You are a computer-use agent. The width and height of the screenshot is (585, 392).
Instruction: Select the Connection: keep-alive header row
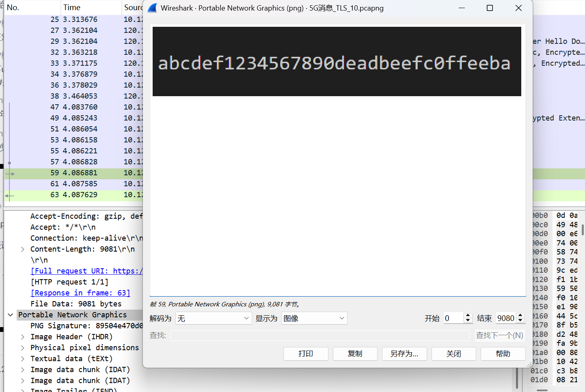[86, 238]
